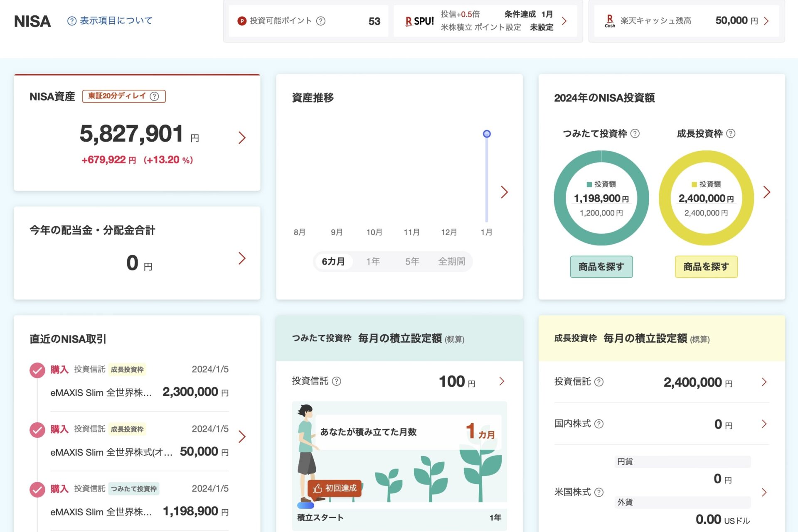Click つみたて投資枠 tag on third transaction
798x532 pixels.
pyautogui.click(x=134, y=489)
